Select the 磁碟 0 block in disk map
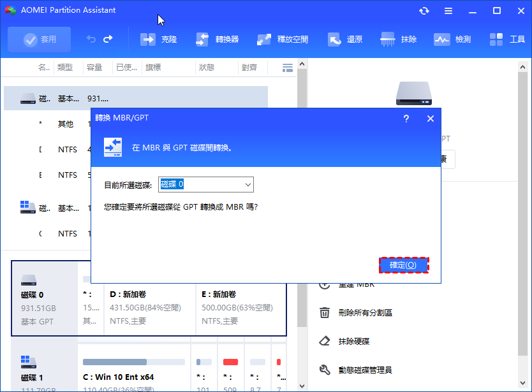The image size is (532, 392). [x=45, y=298]
